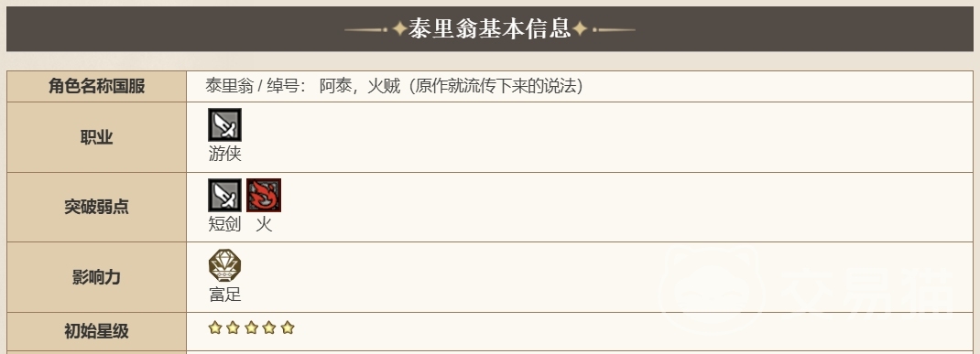Click the third rating star
980x354 pixels.
(x=251, y=327)
